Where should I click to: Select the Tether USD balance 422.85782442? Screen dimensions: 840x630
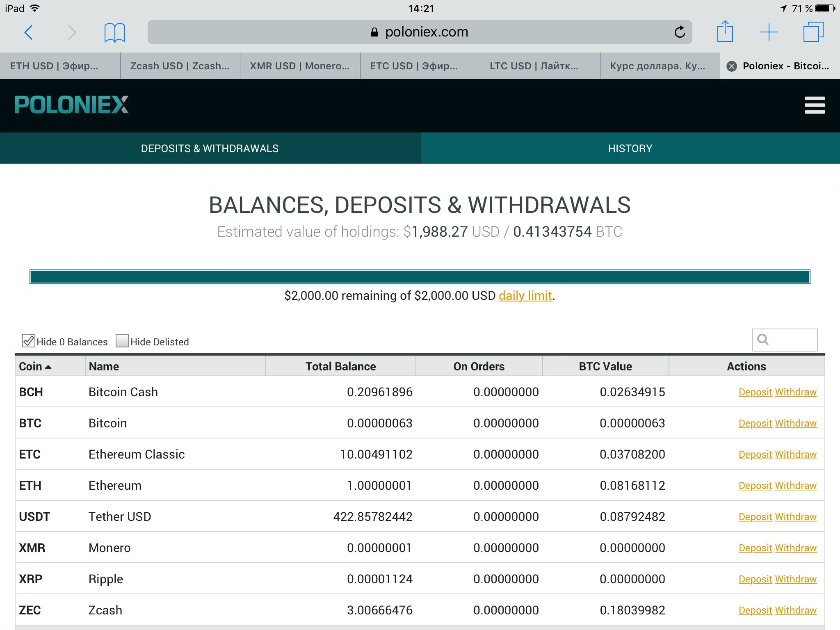tap(373, 517)
